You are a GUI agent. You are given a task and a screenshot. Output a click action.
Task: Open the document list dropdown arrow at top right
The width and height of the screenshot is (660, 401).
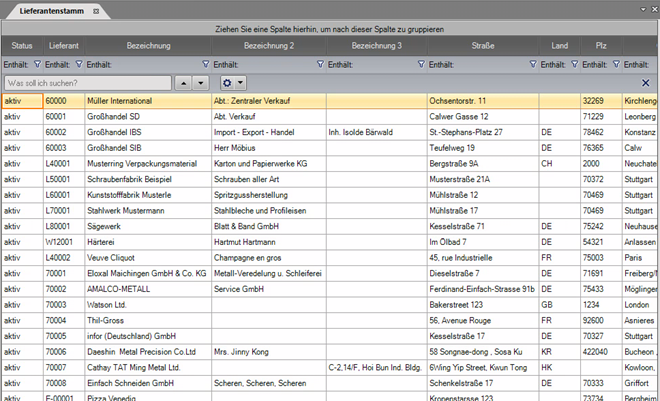tap(640, 9)
